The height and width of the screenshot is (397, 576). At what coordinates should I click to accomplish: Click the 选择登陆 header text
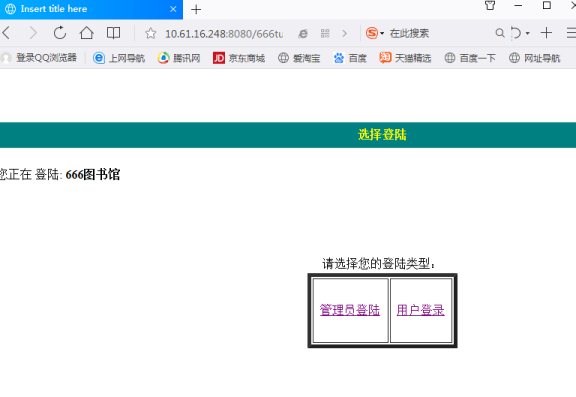pyautogui.click(x=382, y=134)
